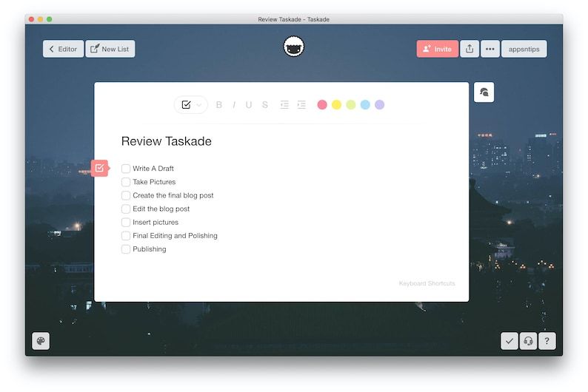Apply bold formatting
Viewport: 588px width, 392px height.
[x=219, y=105]
